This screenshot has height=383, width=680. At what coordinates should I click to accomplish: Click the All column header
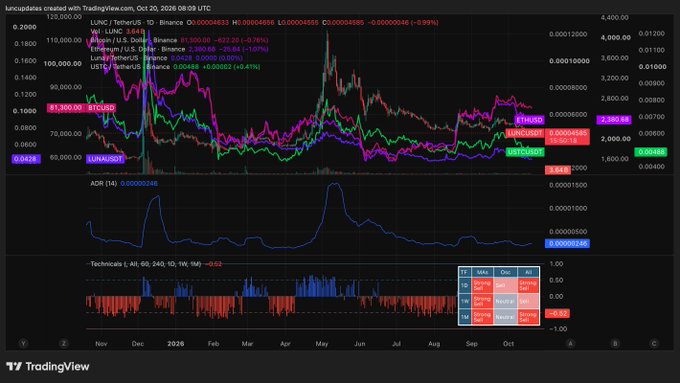tap(528, 272)
